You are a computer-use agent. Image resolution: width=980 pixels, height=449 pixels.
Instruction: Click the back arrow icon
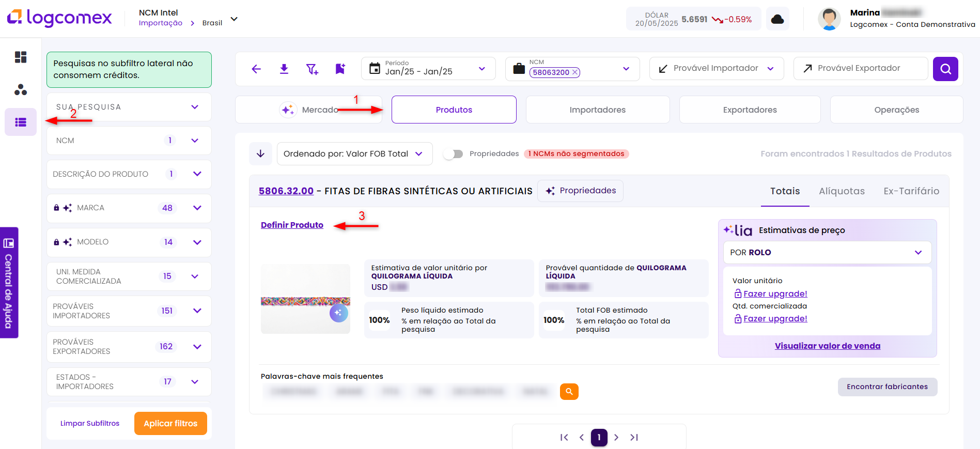coord(256,69)
